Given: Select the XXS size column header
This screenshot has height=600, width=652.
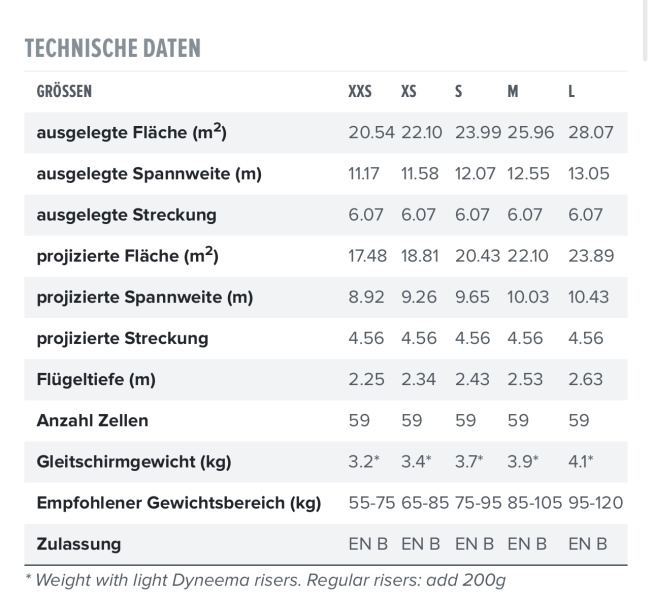Looking at the screenshot, I should pos(360,91).
